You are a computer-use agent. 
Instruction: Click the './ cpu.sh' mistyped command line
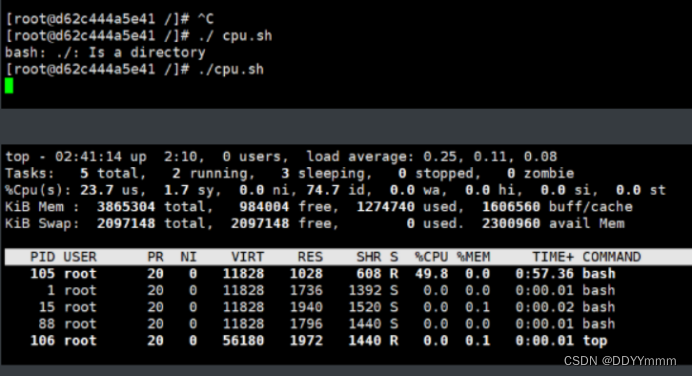tap(139, 36)
